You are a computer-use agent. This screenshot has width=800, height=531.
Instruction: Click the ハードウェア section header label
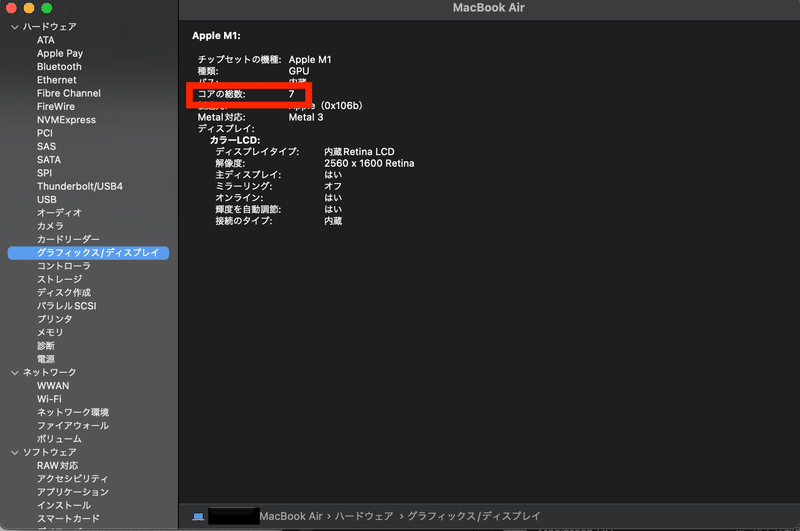[x=49, y=27]
